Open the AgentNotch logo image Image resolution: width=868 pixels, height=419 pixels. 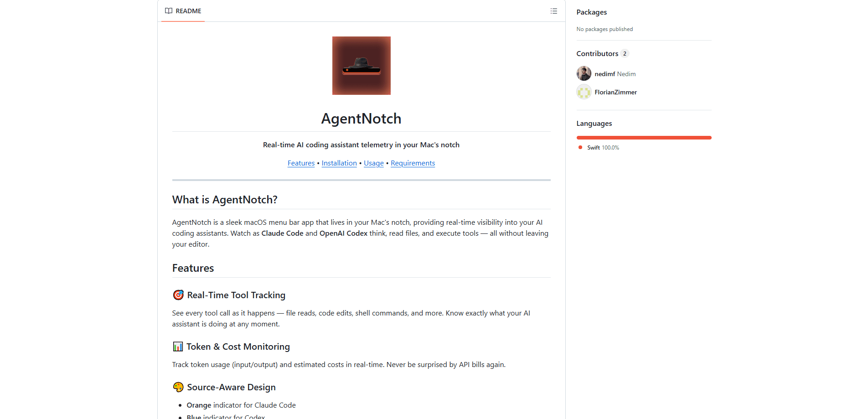tap(362, 66)
